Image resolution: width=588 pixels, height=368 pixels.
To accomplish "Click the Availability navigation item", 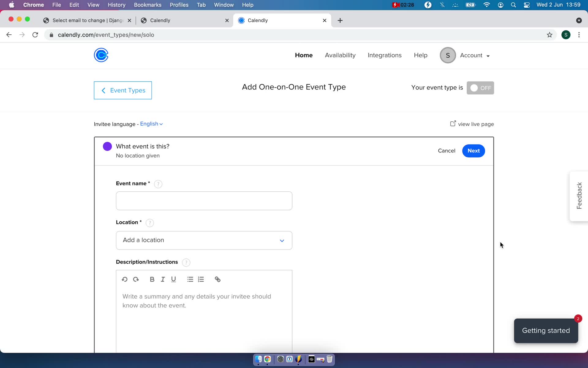I will coord(340,55).
